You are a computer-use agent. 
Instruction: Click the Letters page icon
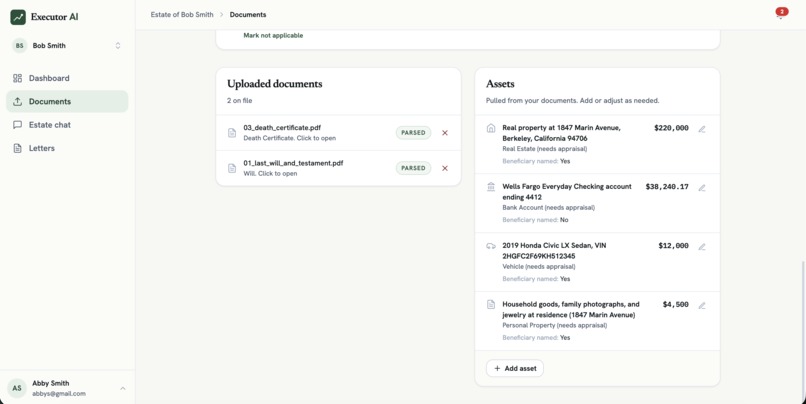(x=17, y=148)
